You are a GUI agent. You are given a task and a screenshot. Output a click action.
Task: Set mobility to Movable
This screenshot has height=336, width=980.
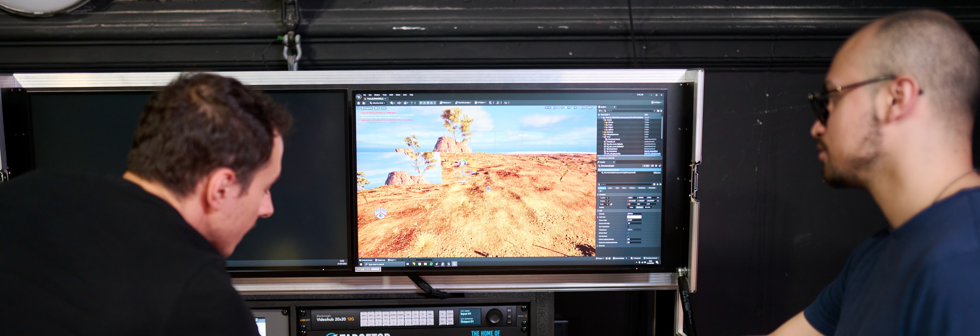click(648, 207)
